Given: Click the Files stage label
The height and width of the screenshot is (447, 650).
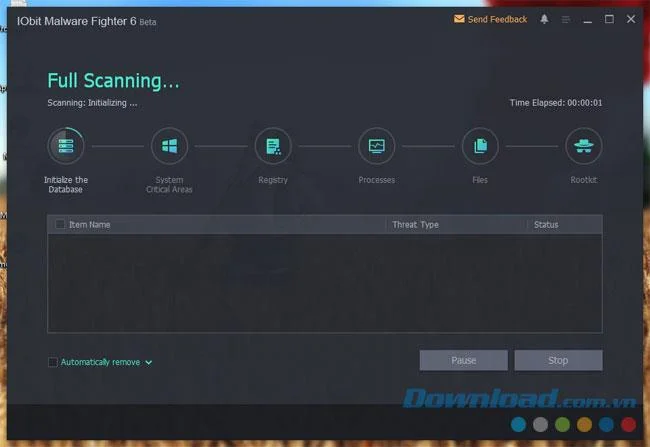Looking at the screenshot, I should pos(480,180).
